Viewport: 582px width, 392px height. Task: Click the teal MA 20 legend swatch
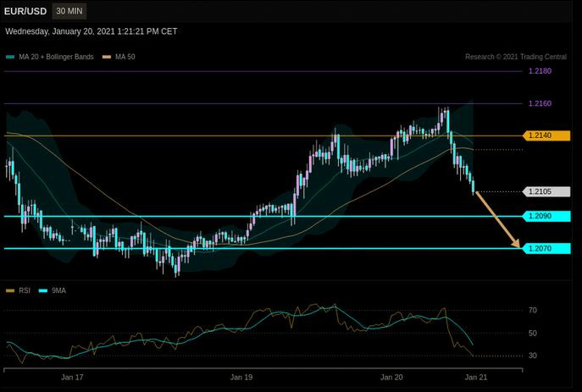10,57
